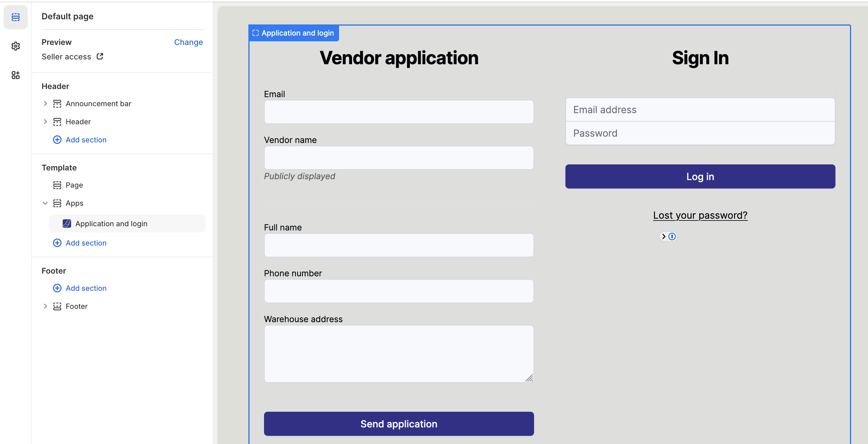
Task: Open the App embeds panel icon
Action: pos(15,75)
